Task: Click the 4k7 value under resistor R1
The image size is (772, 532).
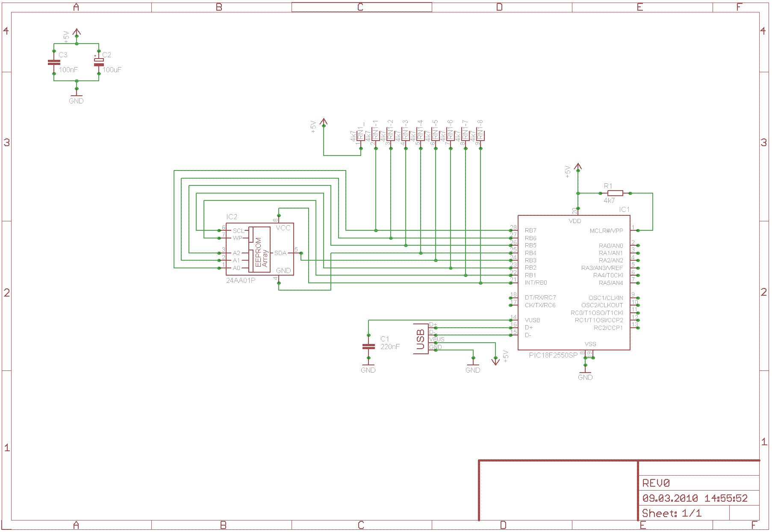Action: coord(609,200)
